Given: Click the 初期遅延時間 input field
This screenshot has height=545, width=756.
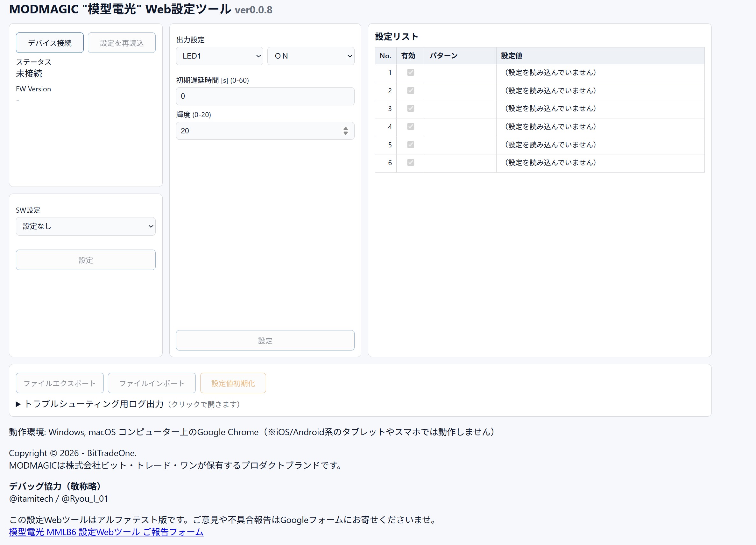Looking at the screenshot, I should coord(265,96).
